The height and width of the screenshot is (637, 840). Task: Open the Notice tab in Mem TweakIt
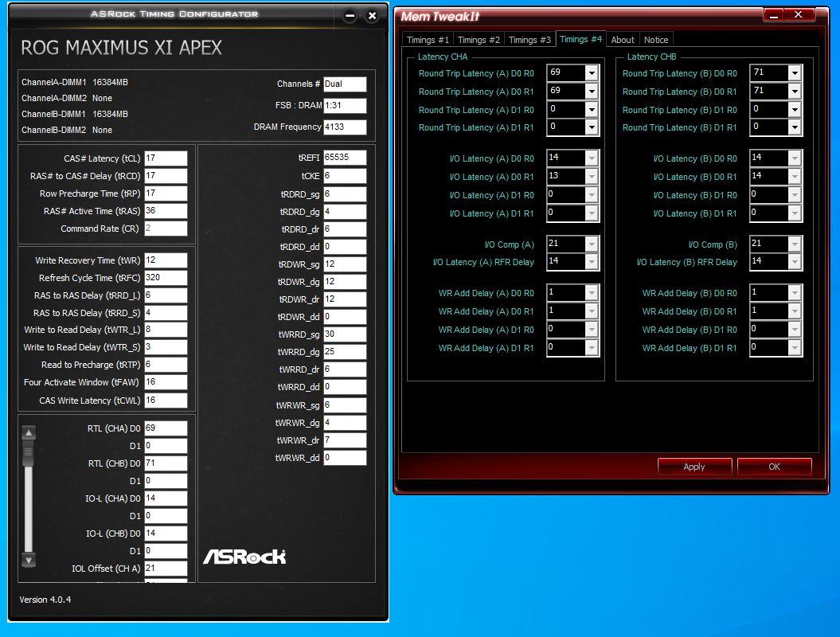click(x=656, y=40)
